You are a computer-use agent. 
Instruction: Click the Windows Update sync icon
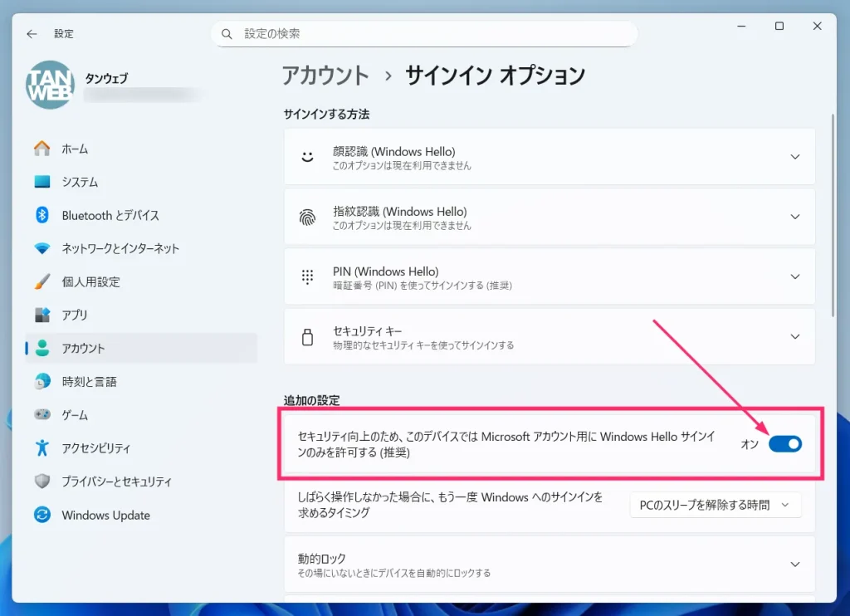click(42, 515)
